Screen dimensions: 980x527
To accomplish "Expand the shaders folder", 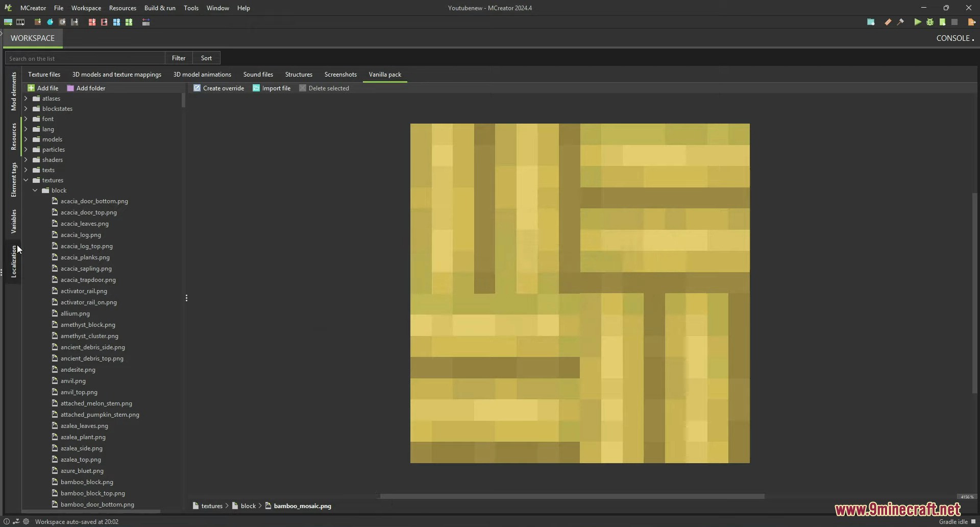I will coord(26,160).
